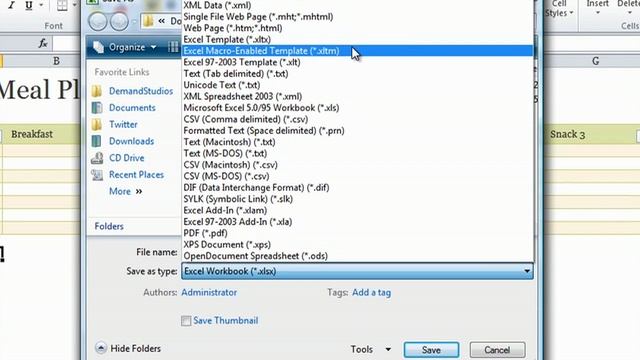The image size is (640, 360).
Task: Choose CSV (Macintosh) (*.csv)
Action: 357,165
